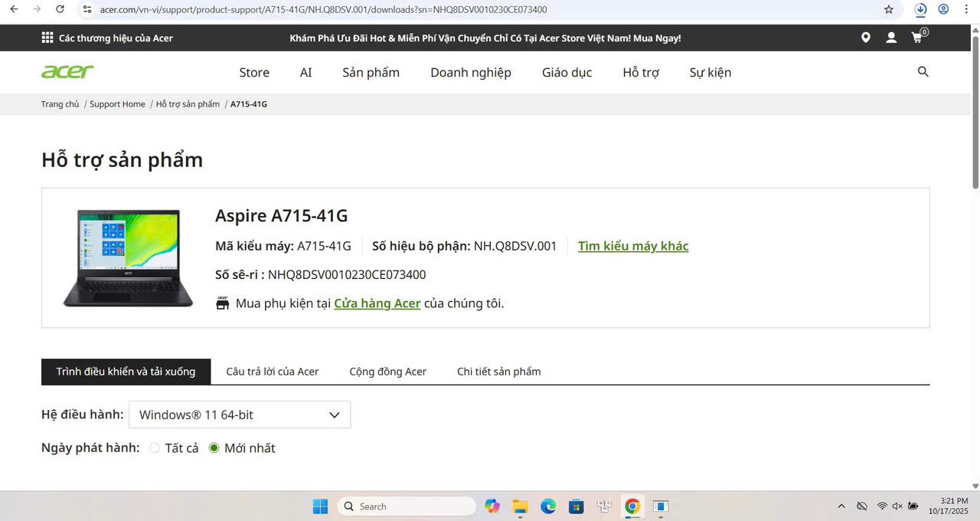
Task: Reload the page in Chrome
Action: point(60,10)
